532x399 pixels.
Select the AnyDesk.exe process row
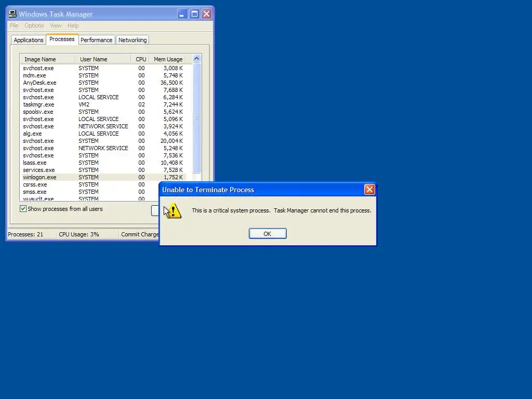(103, 83)
